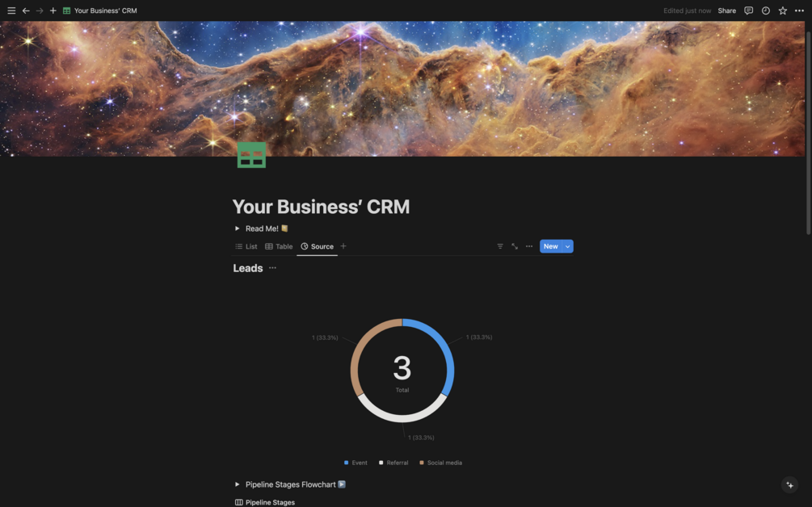Viewport: 812px width, 507px height.
Task: Open the database filter icon
Action: point(500,246)
